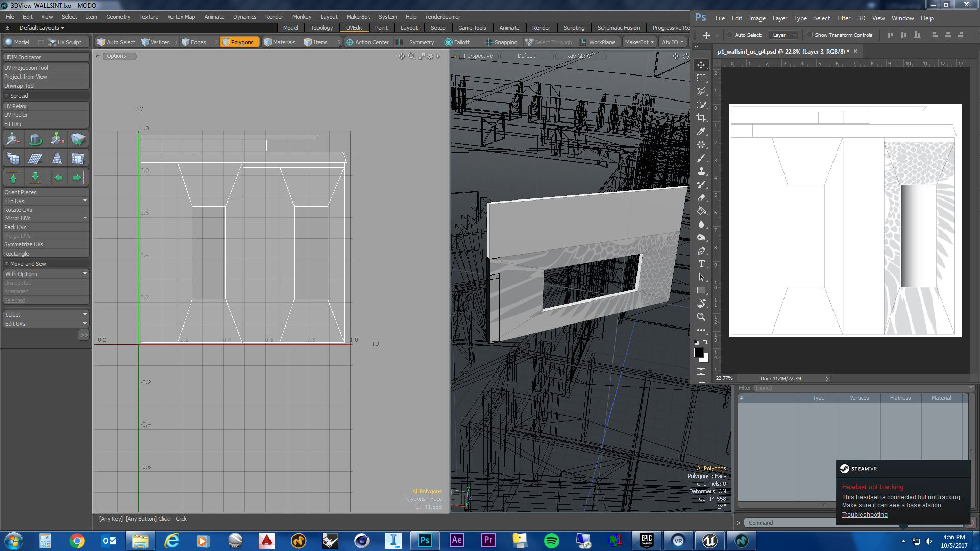The width and height of the screenshot is (980, 551).
Task: Collapse the Move and Sew section
Action: [7, 264]
